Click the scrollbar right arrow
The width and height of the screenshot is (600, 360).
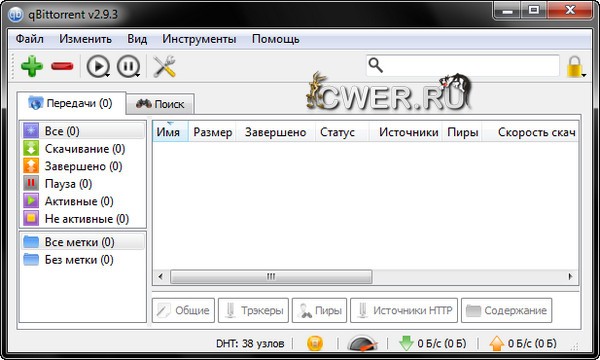tap(570, 276)
